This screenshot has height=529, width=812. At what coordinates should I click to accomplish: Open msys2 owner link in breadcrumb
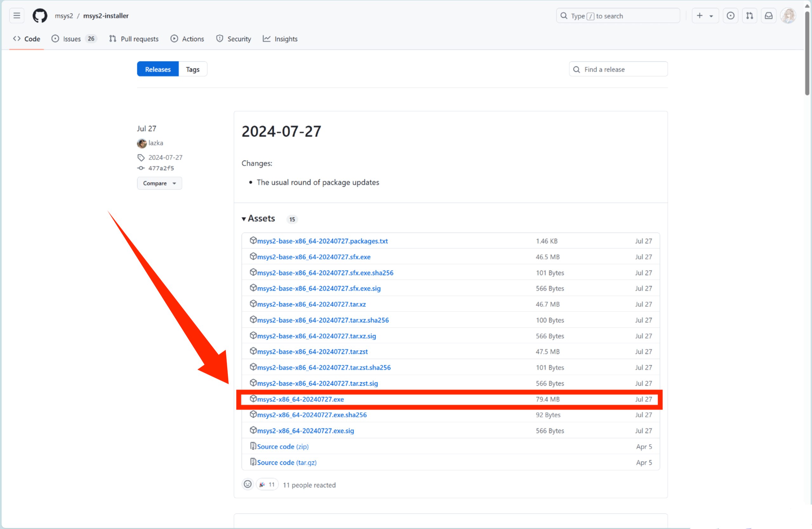click(x=64, y=16)
